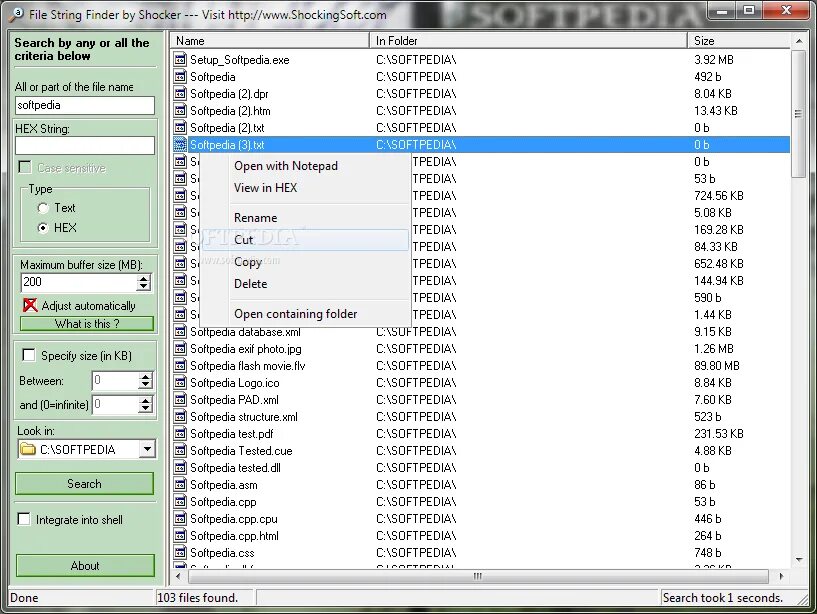Choose Rename from context menu
The height and width of the screenshot is (614, 817).
point(305,218)
